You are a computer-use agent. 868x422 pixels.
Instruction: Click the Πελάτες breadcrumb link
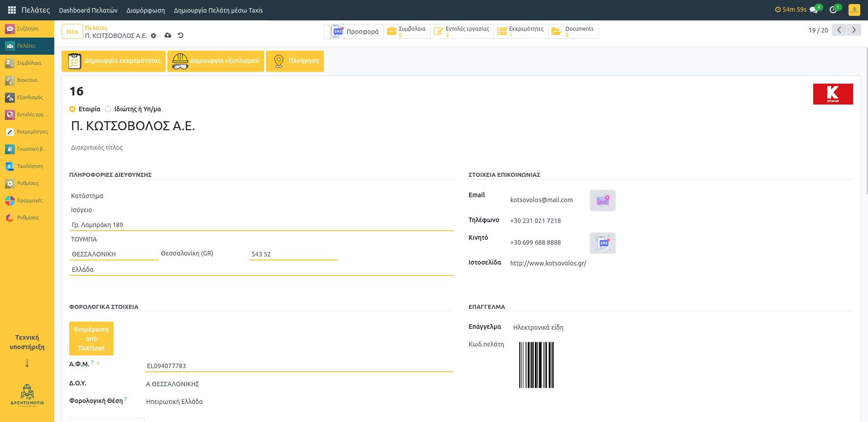[x=96, y=28]
